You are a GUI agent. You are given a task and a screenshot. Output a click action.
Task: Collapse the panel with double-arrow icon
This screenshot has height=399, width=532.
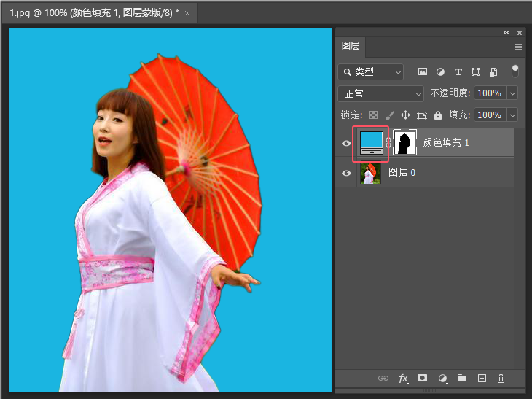click(506, 33)
